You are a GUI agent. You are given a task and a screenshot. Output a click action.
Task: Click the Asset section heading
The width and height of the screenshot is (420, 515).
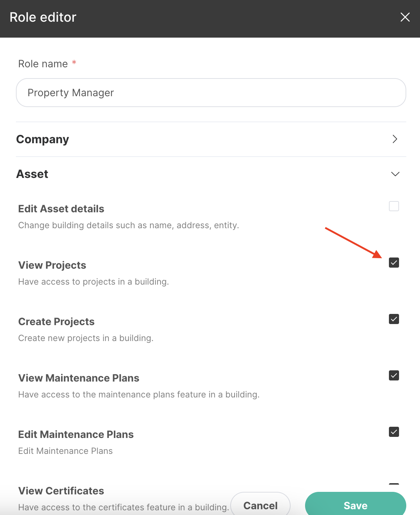point(32,174)
